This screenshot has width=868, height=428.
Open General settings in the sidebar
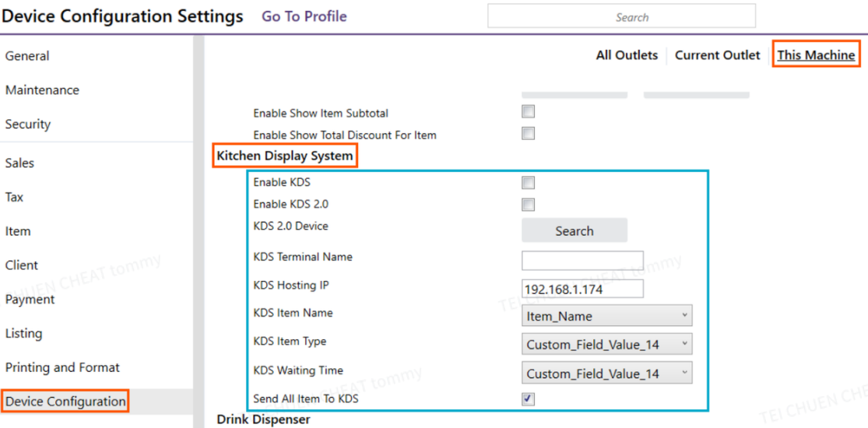pyautogui.click(x=27, y=56)
